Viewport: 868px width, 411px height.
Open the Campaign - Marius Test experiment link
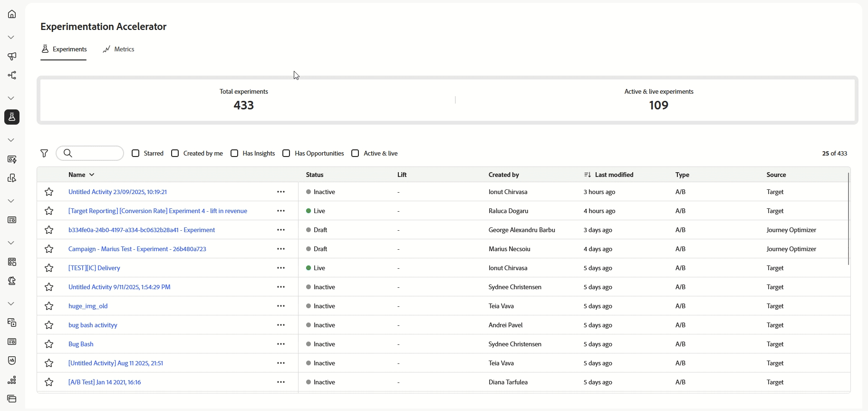137,249
